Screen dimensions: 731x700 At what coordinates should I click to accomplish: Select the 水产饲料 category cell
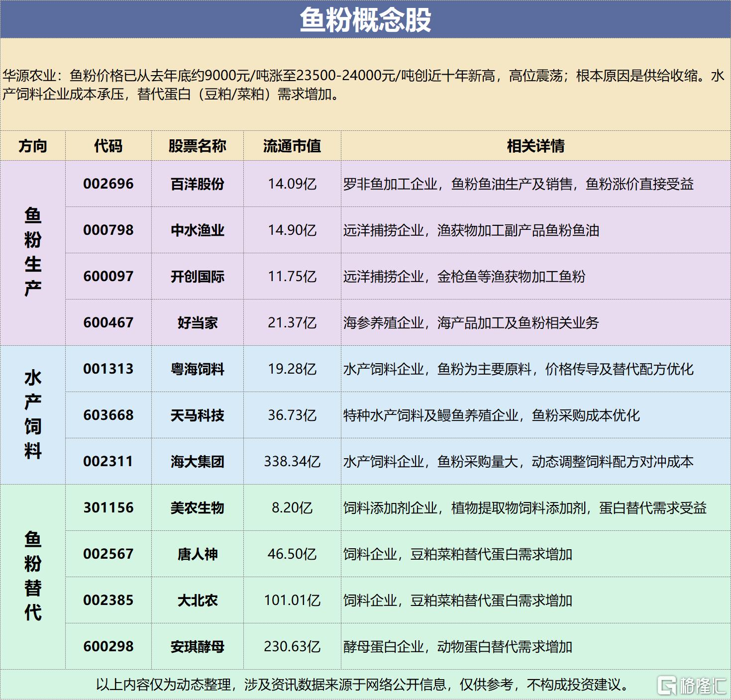coord(33,414)
